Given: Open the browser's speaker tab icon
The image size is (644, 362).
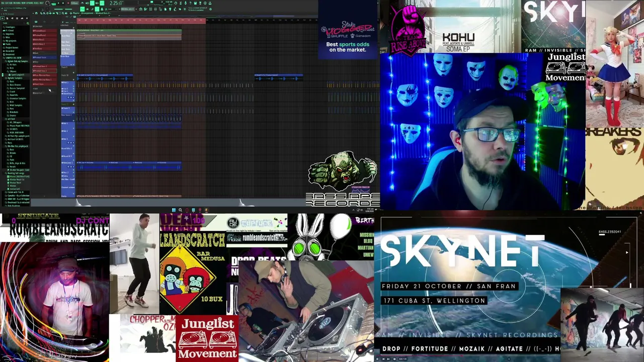Looking at the screenshot, I should click(12, 18).
